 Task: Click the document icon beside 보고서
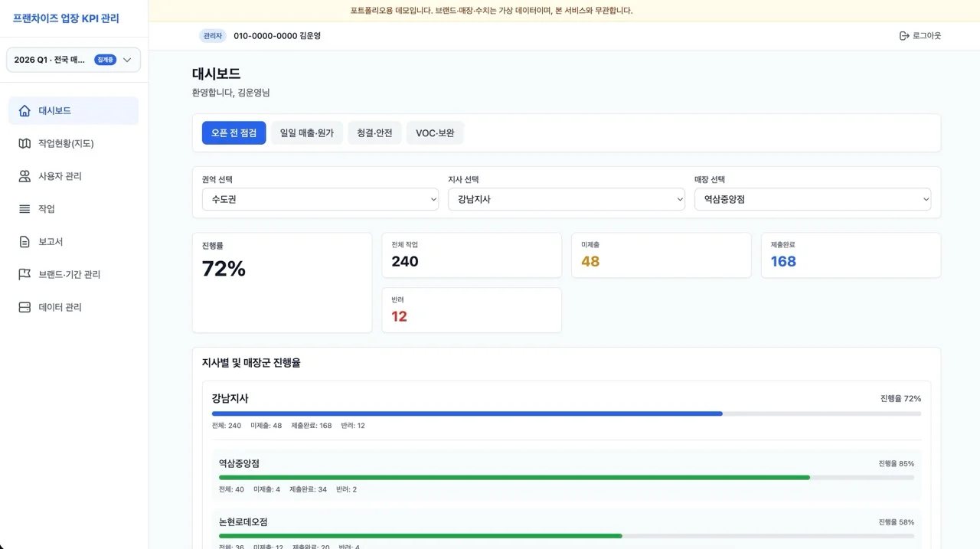24,242
